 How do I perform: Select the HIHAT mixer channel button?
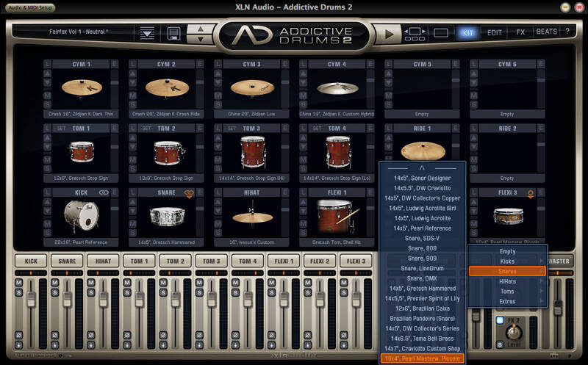click(103, 261)
